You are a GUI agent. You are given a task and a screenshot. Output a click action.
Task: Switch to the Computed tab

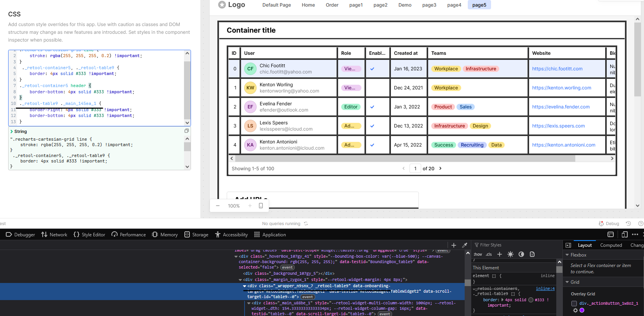(611, 245)
